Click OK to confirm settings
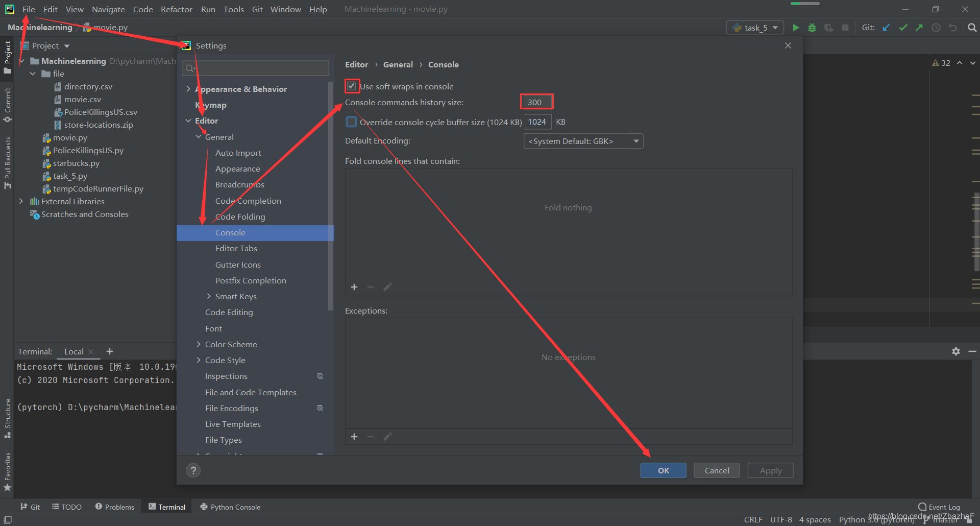This screenshot has width=980, height=526. (x=663, y=470)
